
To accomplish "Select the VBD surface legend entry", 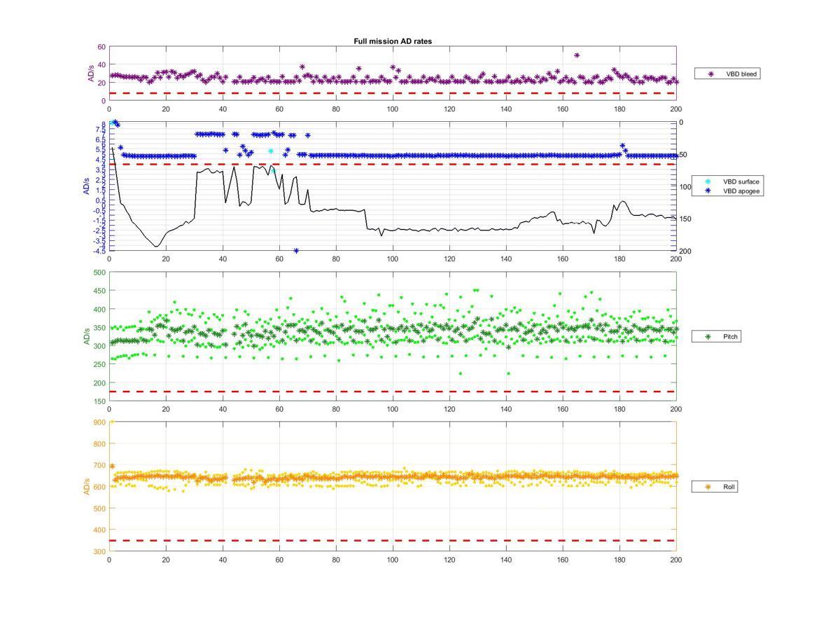I will coord(727,181).
